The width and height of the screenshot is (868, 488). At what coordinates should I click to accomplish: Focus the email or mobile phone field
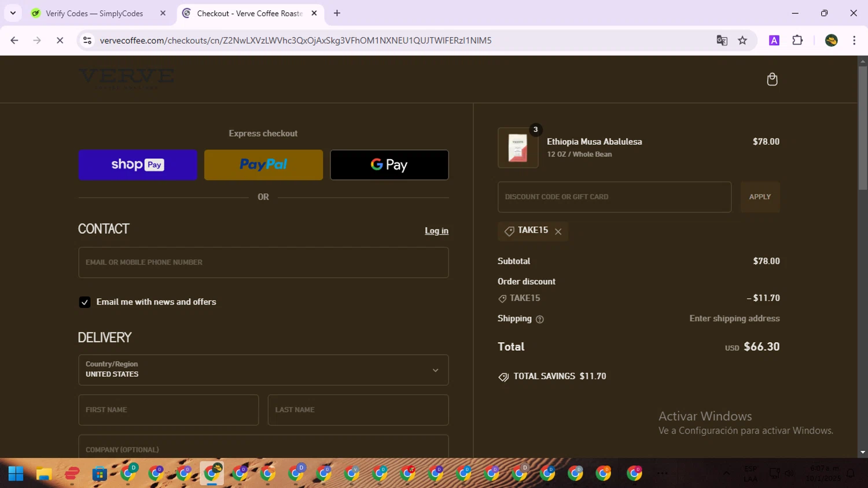(x=263, y=263)
